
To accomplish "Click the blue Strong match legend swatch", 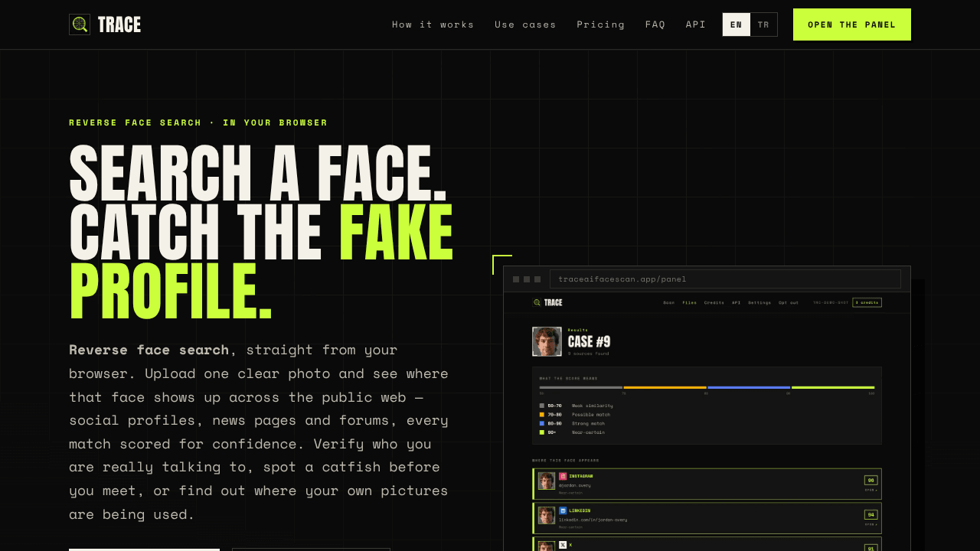I will tap(541, 423).
